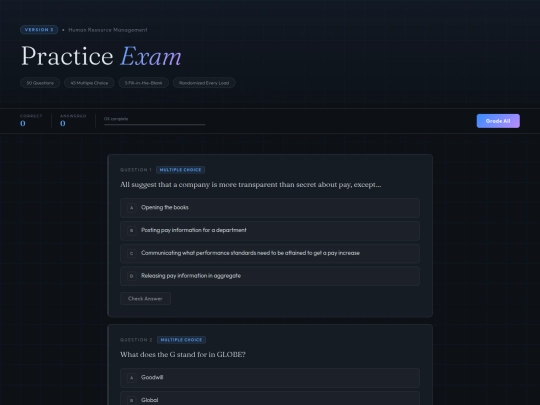The width and height of the screenshot is (540, 405).
Task: Click the Grade All button
Action: point(498,121)
